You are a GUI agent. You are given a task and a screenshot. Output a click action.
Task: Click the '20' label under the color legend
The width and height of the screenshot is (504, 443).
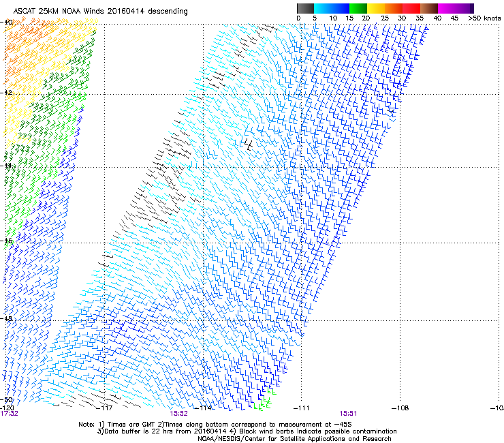point(366,18)
